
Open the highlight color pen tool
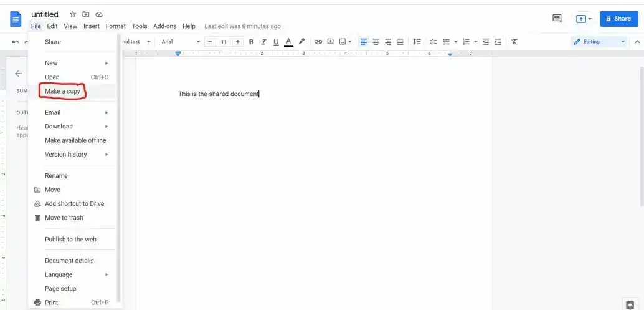pos(302,42)
